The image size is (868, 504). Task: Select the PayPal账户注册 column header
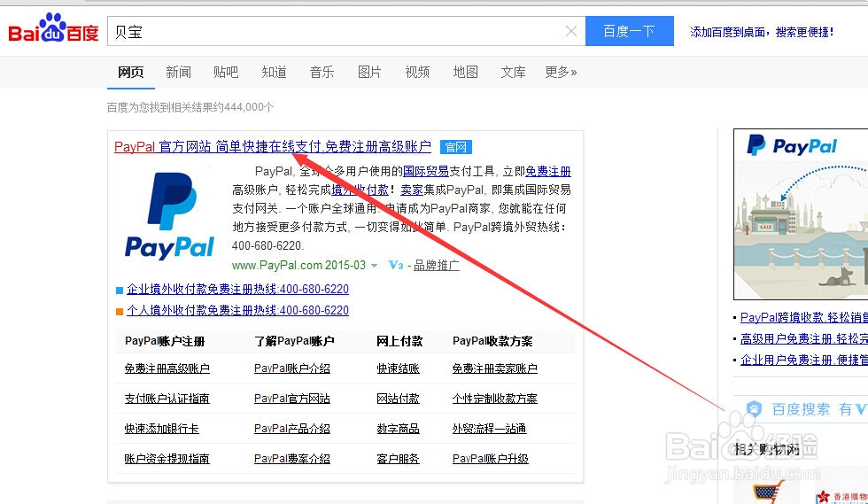(x=165, y=341)
